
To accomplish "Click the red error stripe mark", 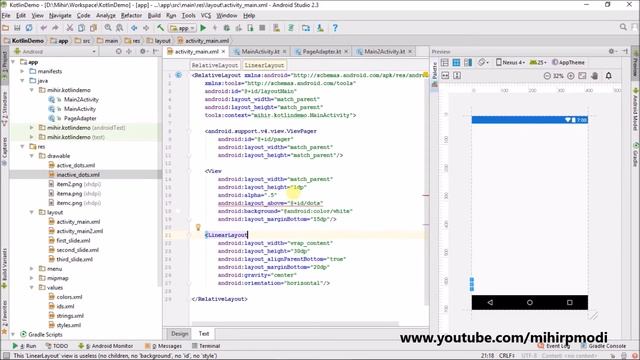I will coord(425,196).
